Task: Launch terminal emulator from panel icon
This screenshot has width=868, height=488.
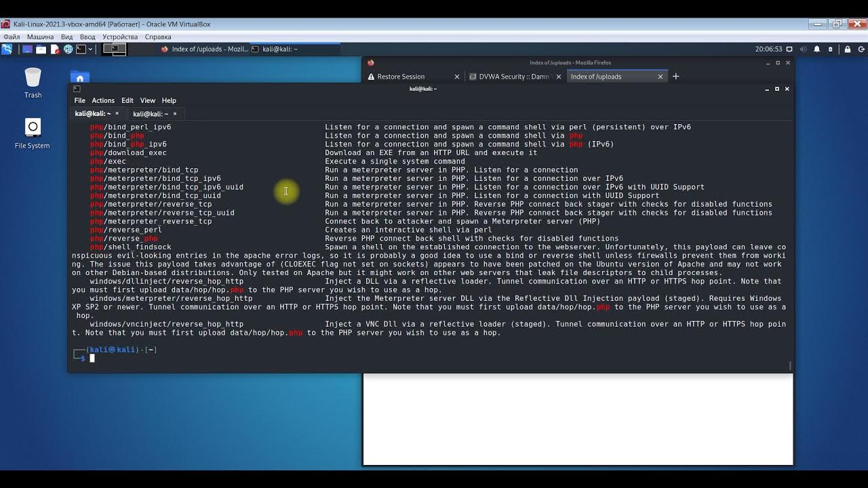Action: coord(81,49)
